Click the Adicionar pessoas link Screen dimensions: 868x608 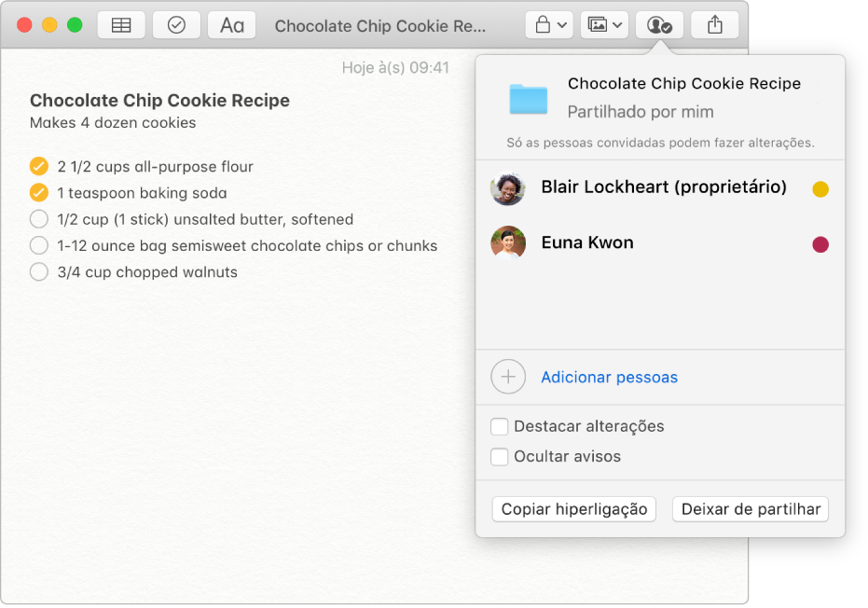click(609, 378)
